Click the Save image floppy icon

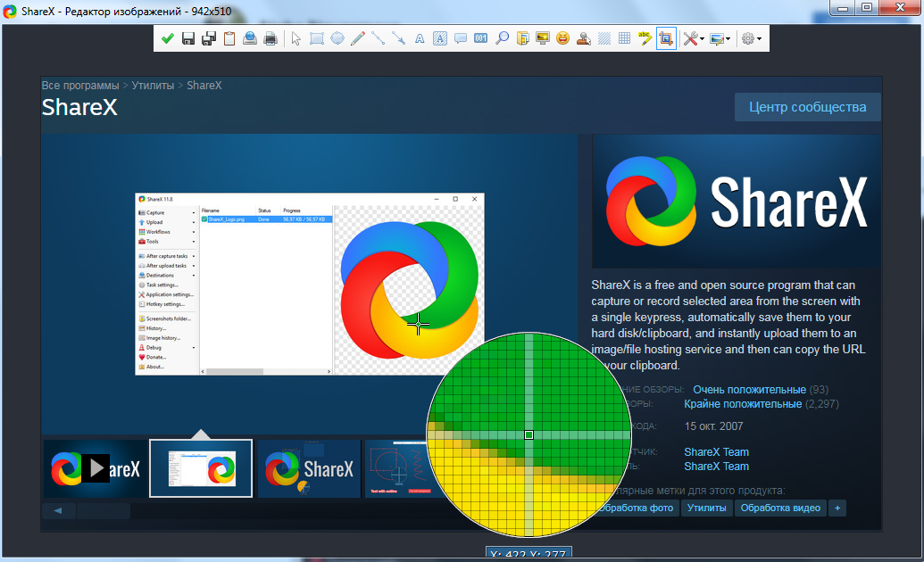tap(188, 39)
